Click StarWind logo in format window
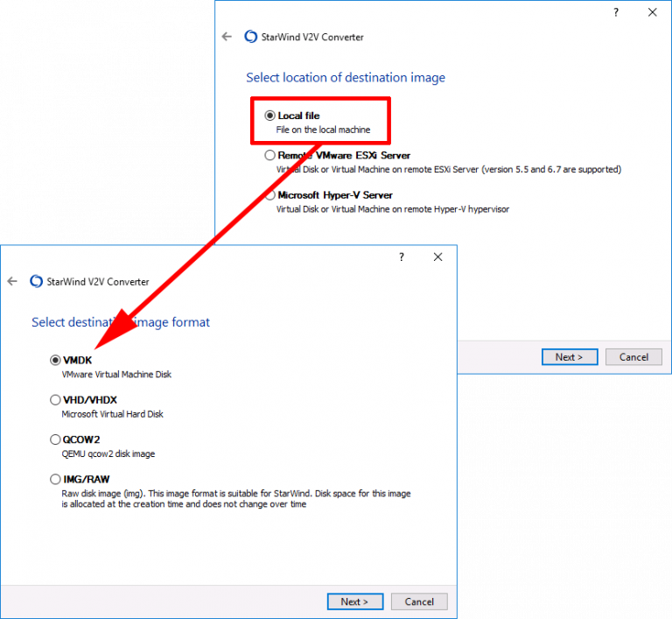 (37, 281)
